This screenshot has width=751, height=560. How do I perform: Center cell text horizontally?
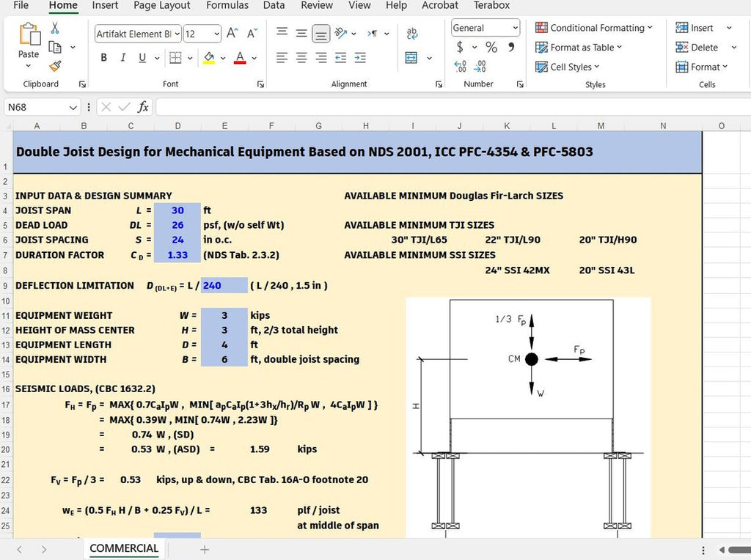301,58
